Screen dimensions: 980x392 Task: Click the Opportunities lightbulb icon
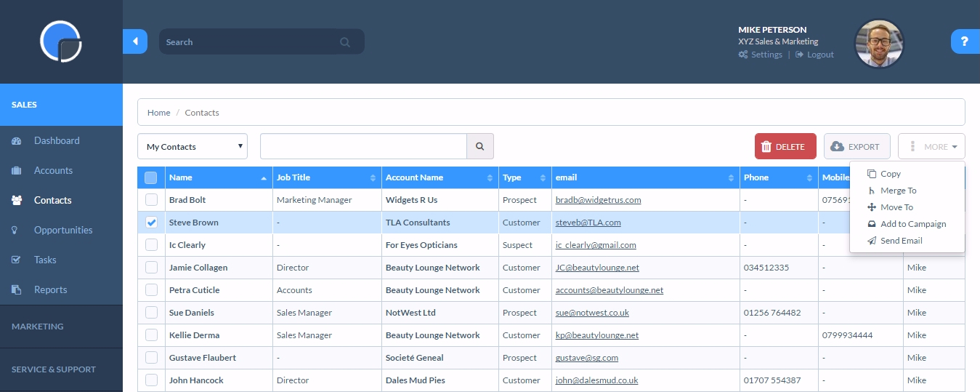(x=15, y=231)
